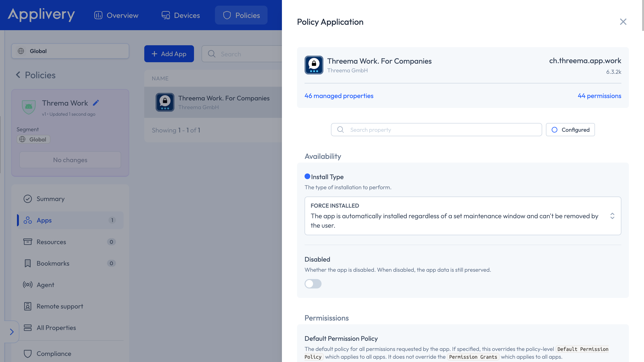The width and height of the screenshot is (644, 362).
Task: Click the pencil icon beside Threma Work
Action: click(x=96, y=103)
